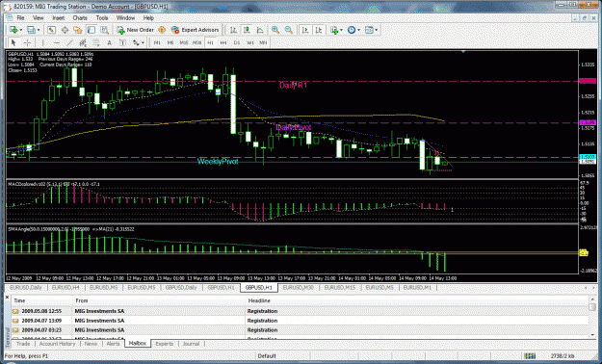This screenshot has height=364, width=602.
Task: Switch to the EURUSD,M30 chart tab
Action: tap(299, 287)
